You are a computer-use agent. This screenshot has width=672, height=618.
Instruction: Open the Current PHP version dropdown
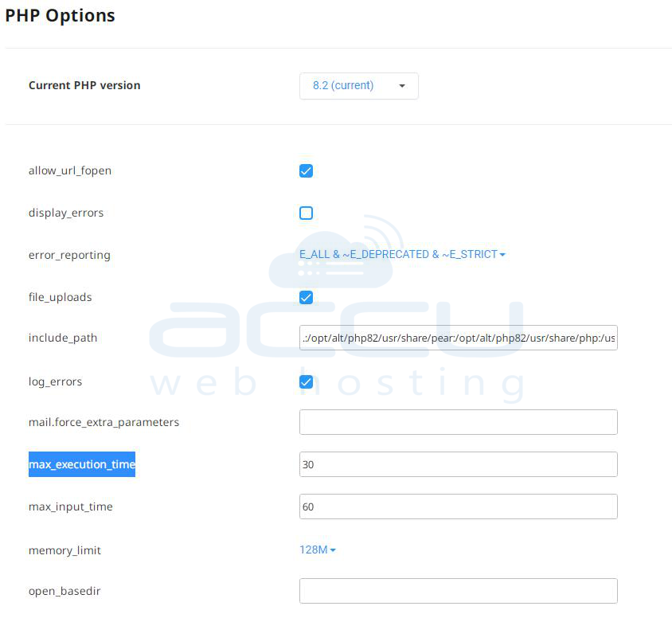[x=358, y=86]
